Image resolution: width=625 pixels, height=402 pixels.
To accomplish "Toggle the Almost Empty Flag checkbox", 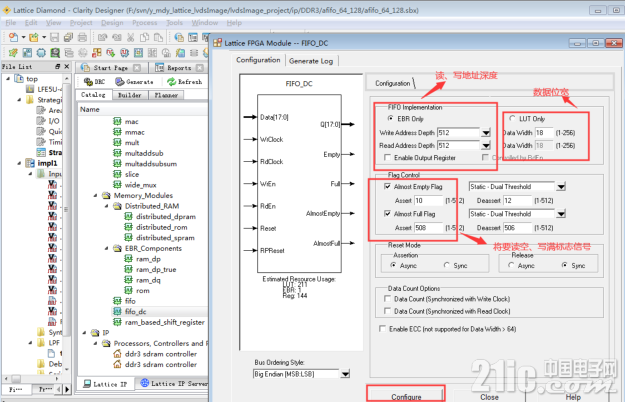I will click(387, 186).
